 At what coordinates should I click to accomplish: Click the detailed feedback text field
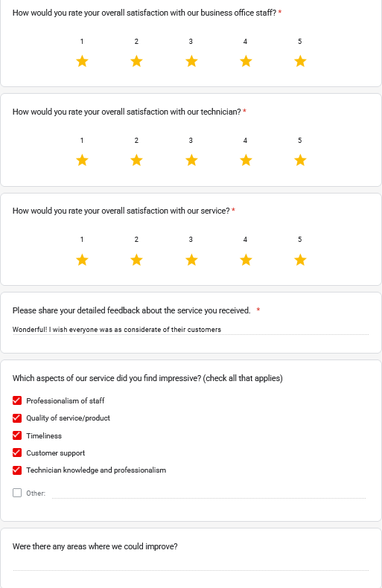pos(191,330)
